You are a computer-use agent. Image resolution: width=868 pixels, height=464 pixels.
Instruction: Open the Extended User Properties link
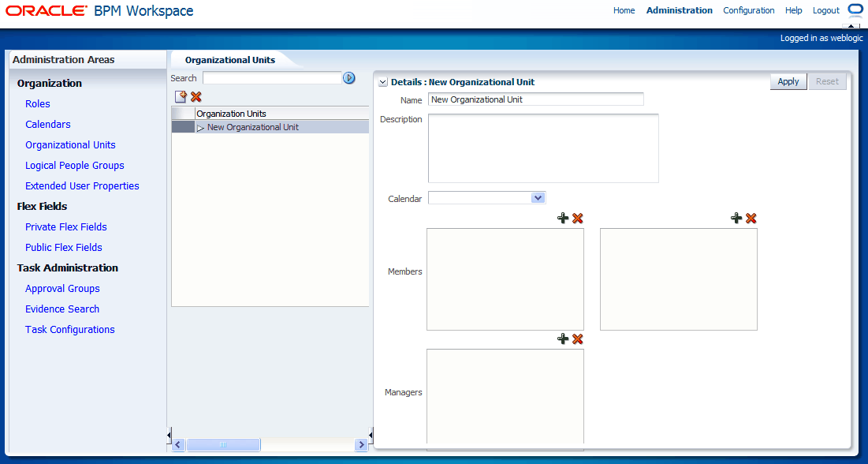point(82,185)
